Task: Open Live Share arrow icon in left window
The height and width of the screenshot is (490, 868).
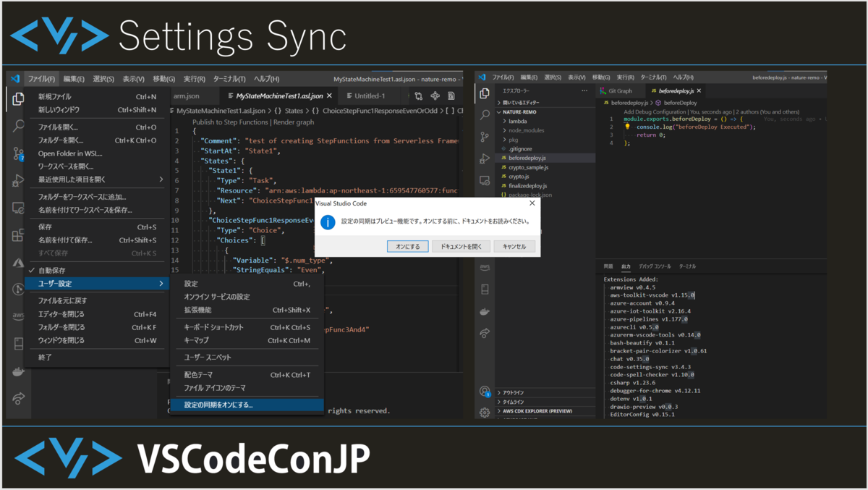Action: point(19,398)
